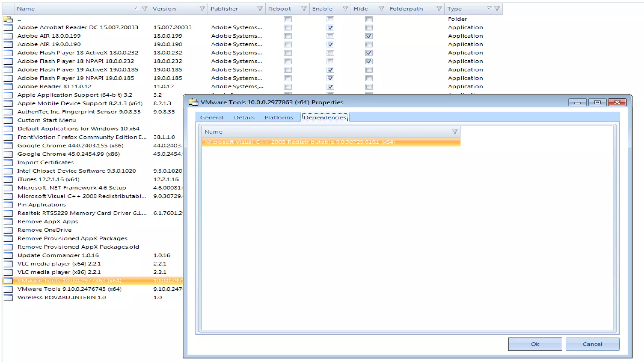Click the icon beside Microsoft .NET Framework 4.6 Setup
This screenshot has height=362, width=644.
8,188
